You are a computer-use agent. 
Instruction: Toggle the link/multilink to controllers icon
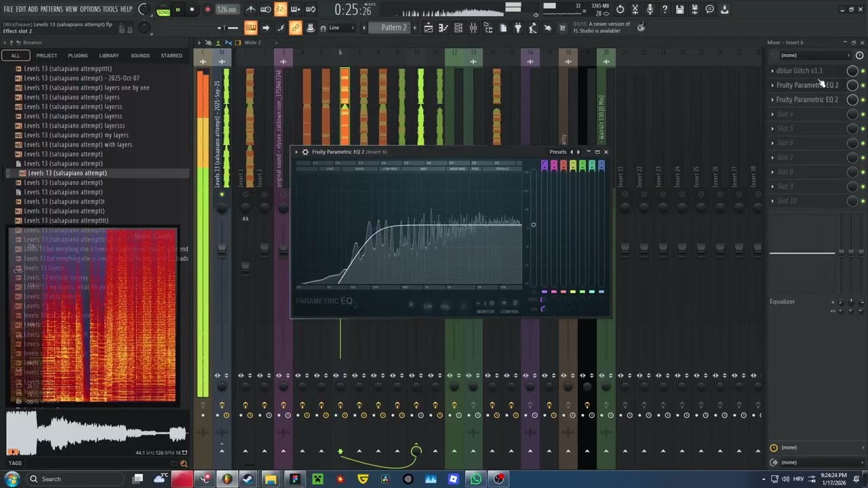coord(295,28)
